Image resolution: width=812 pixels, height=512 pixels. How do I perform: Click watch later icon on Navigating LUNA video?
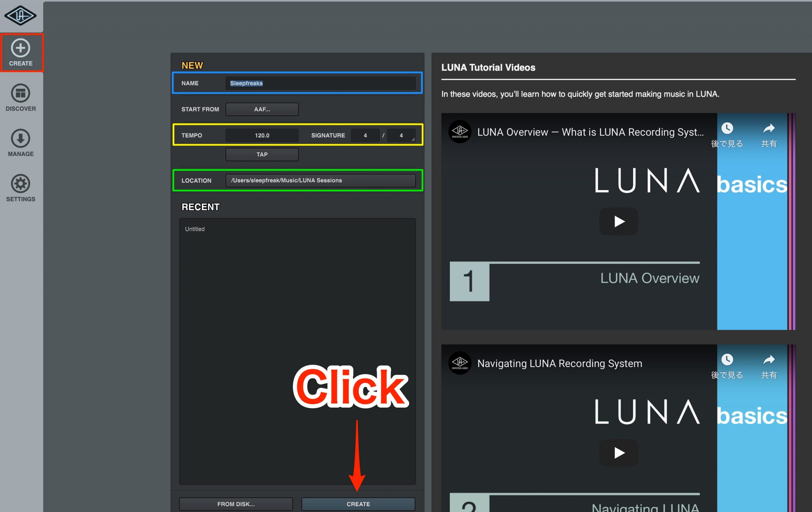click(x=727, y=360)
